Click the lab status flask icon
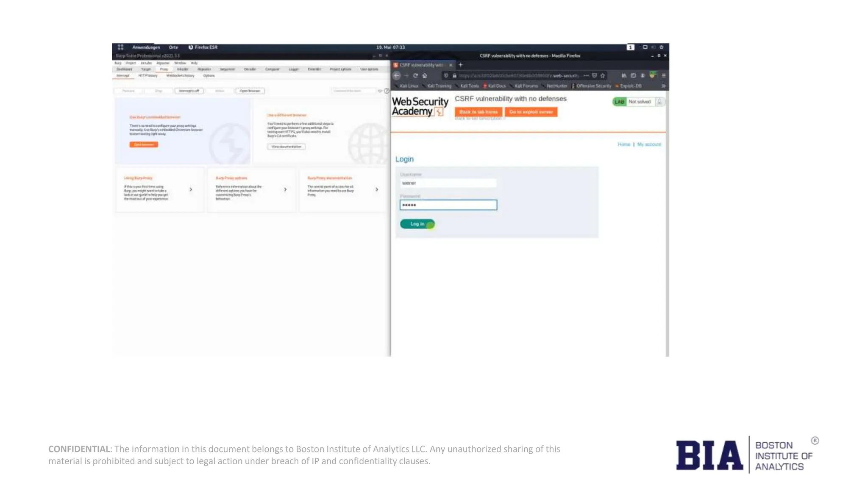This screenshot has height=488, width=868. tap(659, 102)
